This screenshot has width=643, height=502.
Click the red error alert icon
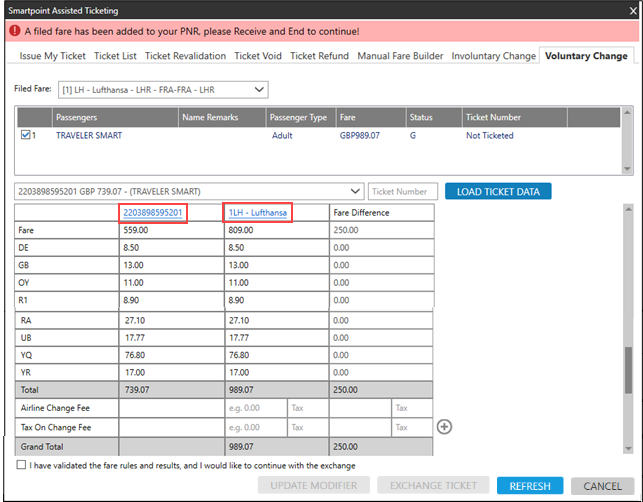click(x=11, y=31)
